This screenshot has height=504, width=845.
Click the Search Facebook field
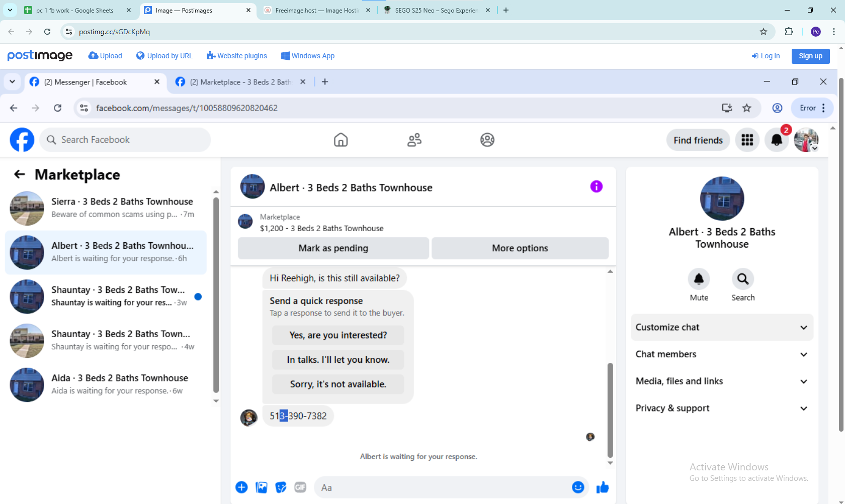[x=125, y=140]
